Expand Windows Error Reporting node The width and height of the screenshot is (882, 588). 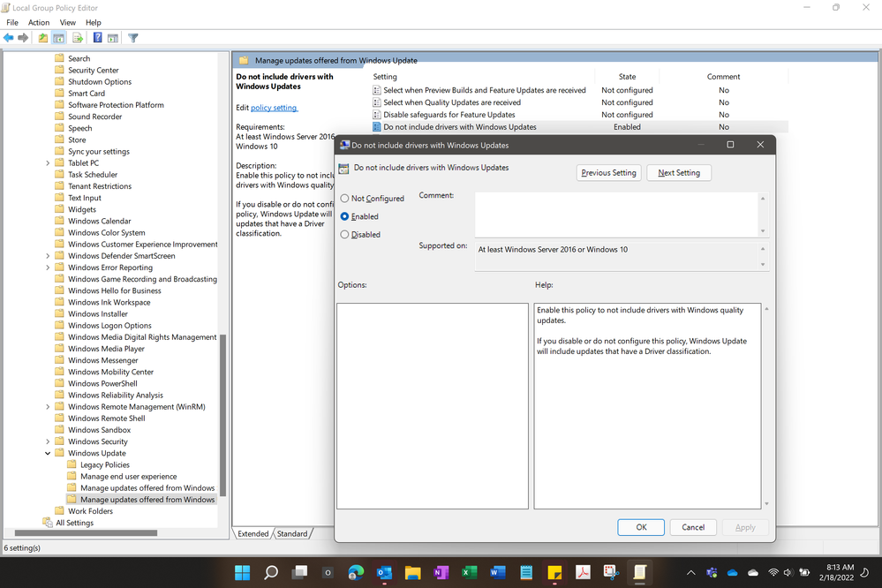pos(48,268)
